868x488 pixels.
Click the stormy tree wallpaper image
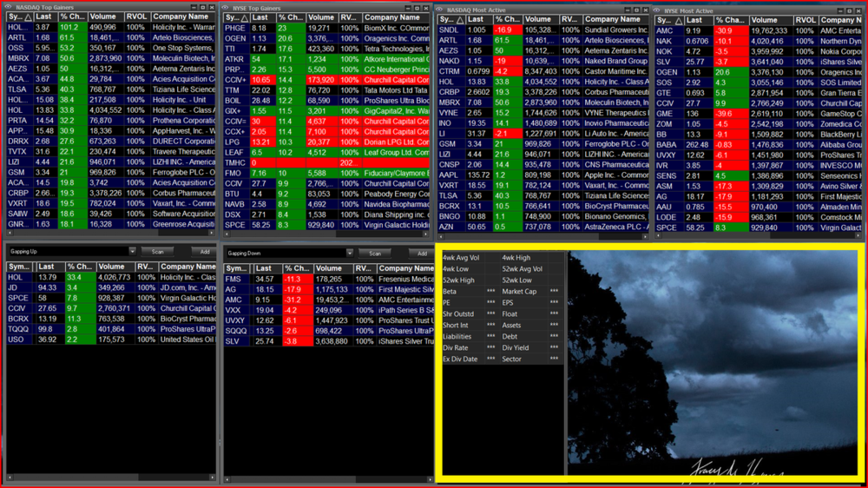(x=714, y=363)
